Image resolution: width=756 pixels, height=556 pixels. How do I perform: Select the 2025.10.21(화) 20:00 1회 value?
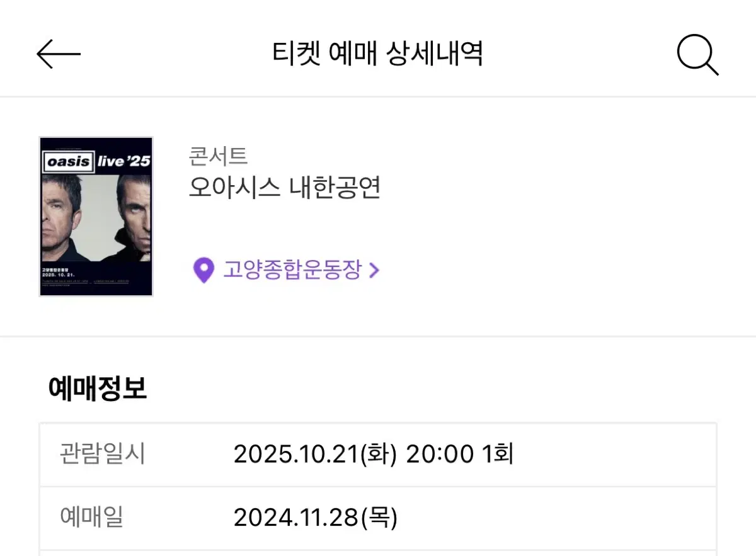point(374,454)
